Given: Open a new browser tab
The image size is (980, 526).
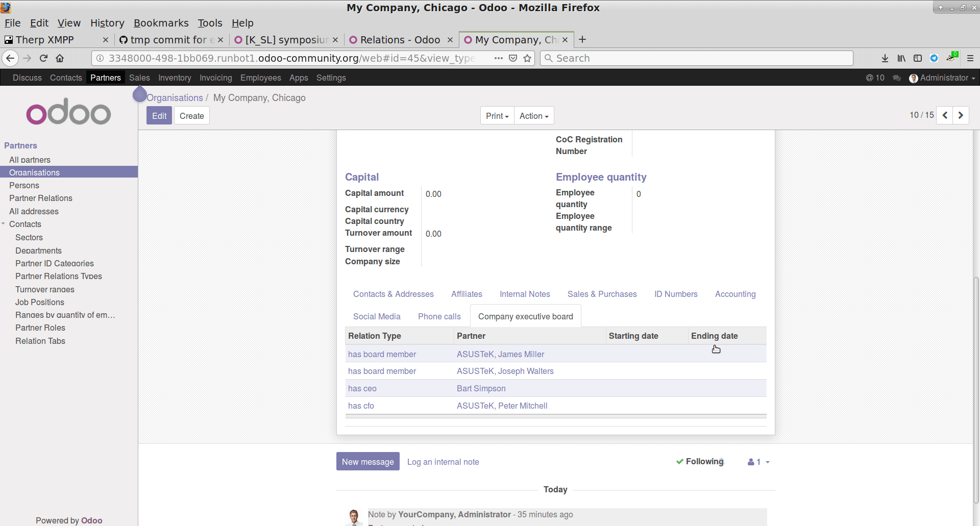Looking at the screenshot, I should tap(582, 39).
